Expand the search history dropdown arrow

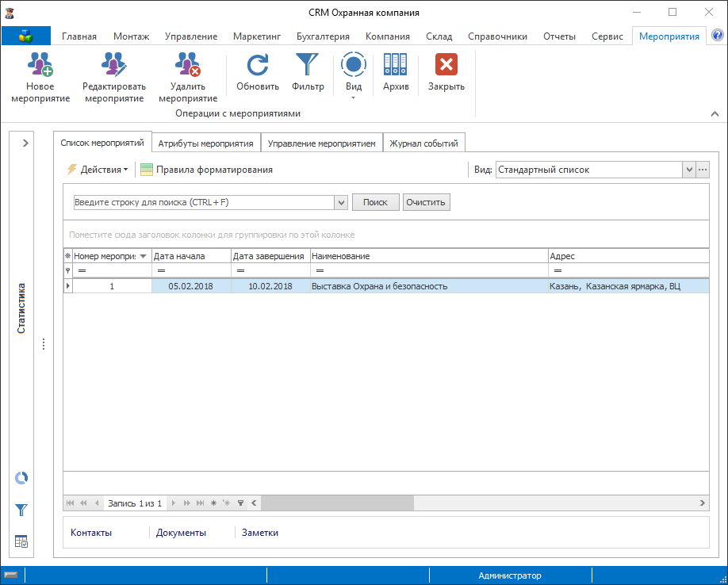coord(341,202)
